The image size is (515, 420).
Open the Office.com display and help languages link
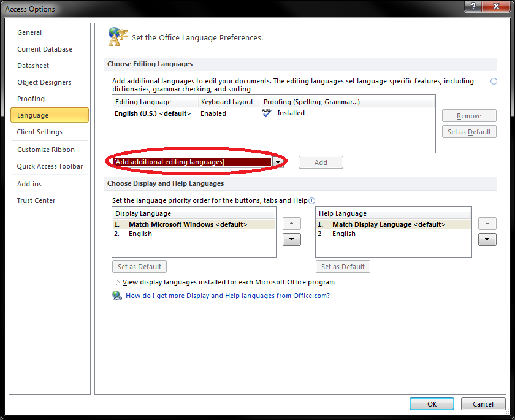[227, 296]
